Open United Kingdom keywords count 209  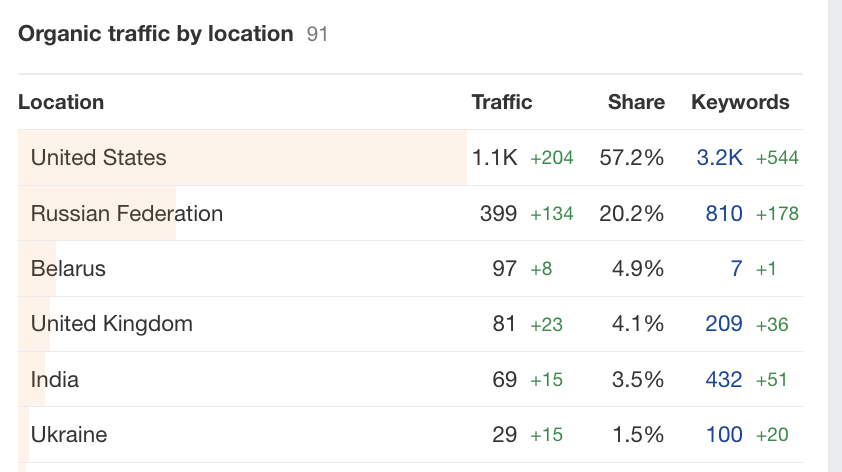[724, 324]
